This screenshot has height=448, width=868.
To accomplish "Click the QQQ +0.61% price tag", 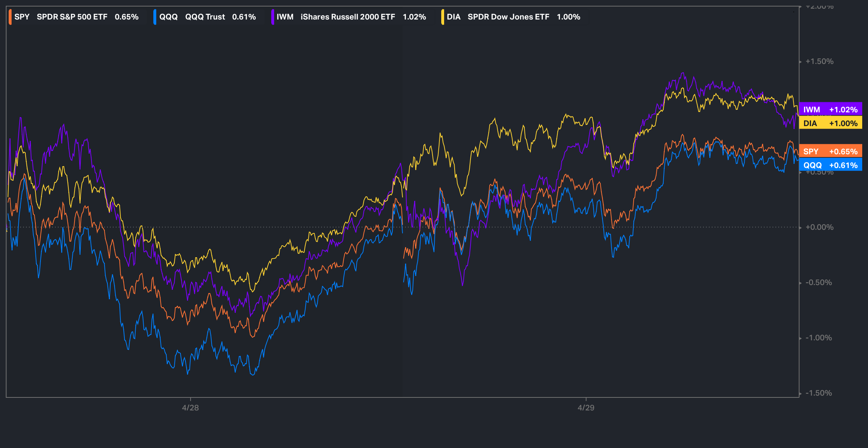I will [x=830, y=165].
